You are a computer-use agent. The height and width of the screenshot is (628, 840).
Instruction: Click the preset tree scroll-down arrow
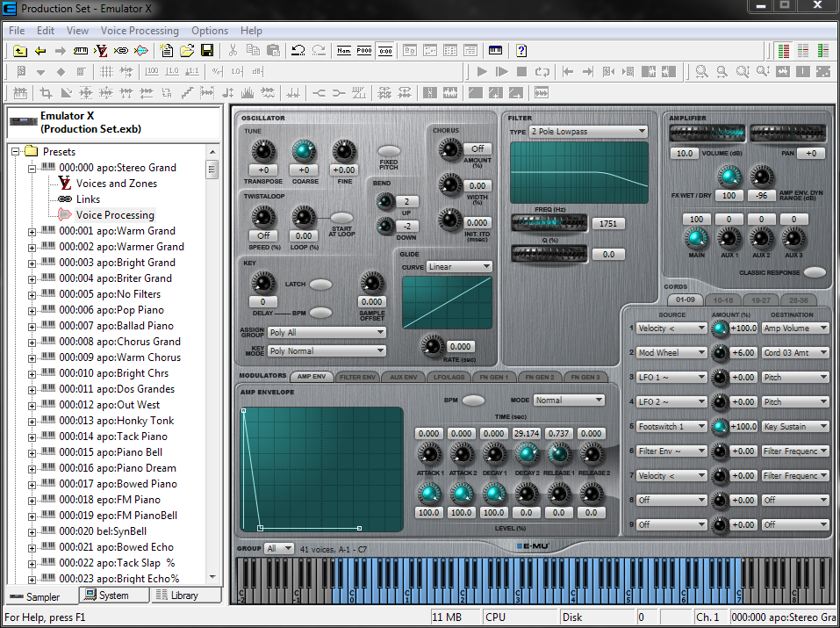pyautogui.click(x=212, y=577)
